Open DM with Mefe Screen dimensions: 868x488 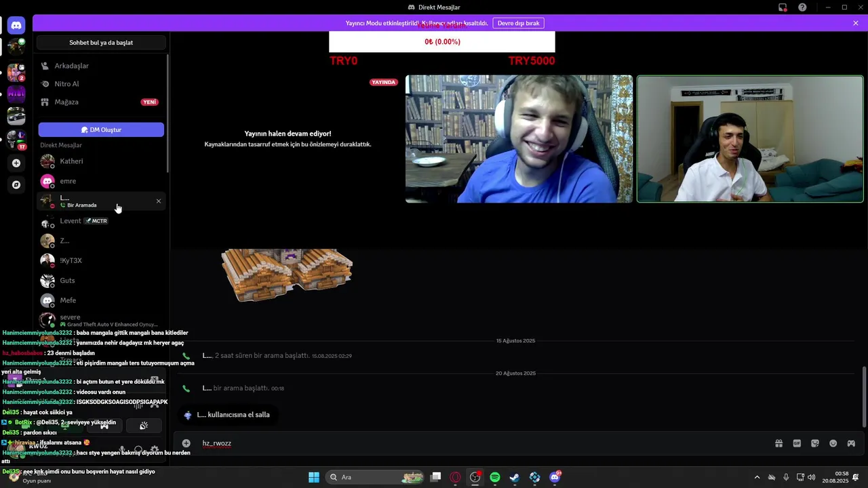[x=101, y=300]
